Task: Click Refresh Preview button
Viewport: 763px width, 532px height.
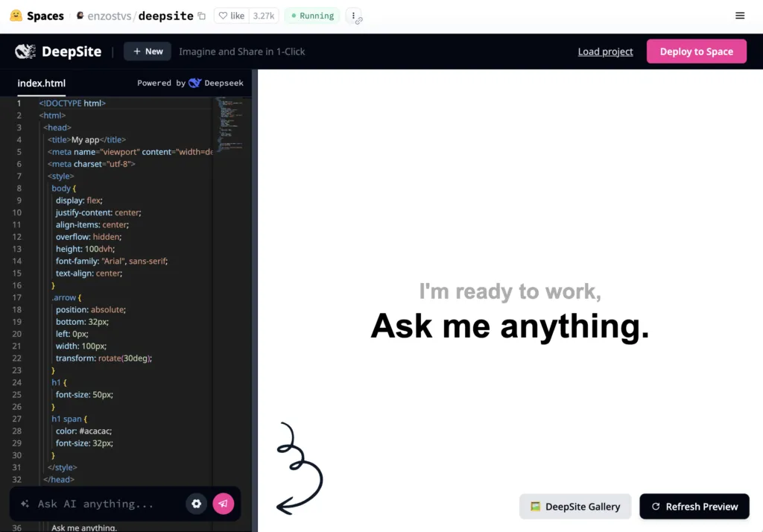Action: click(694, 507)
